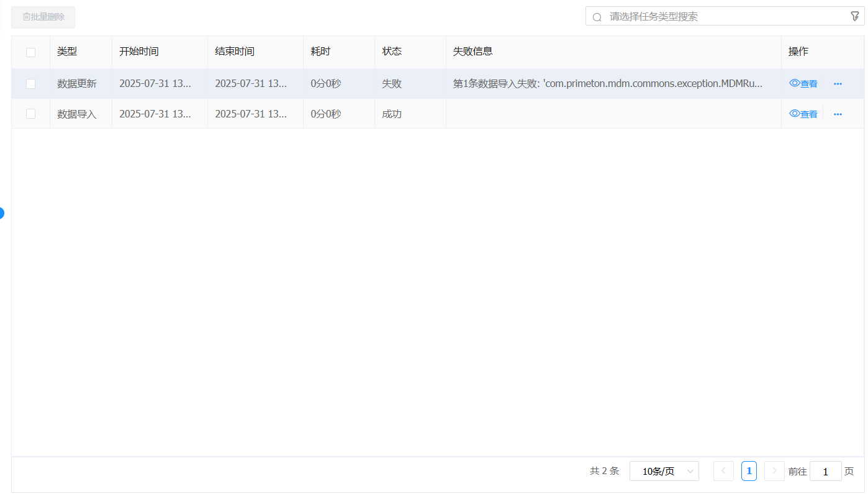View details of the failed 数据更新 task
Image resolution: width=868 pixels, height=494 pixels.
[x=803, y=84]
